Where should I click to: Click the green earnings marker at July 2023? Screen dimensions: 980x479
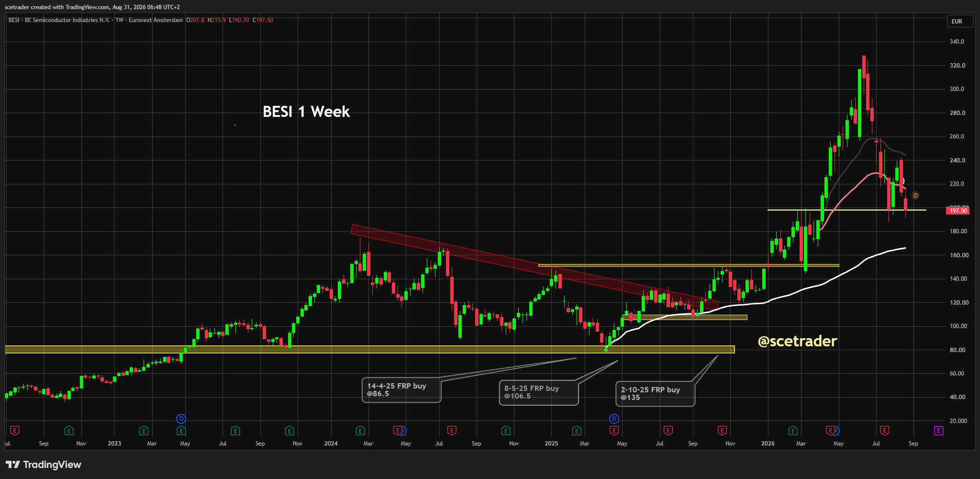coord(235,431)
